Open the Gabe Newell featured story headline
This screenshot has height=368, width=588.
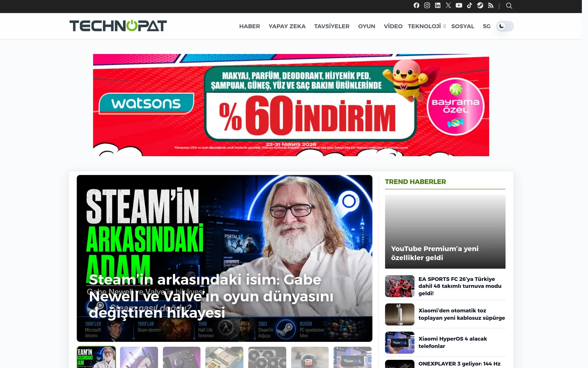tap(211, 296)
